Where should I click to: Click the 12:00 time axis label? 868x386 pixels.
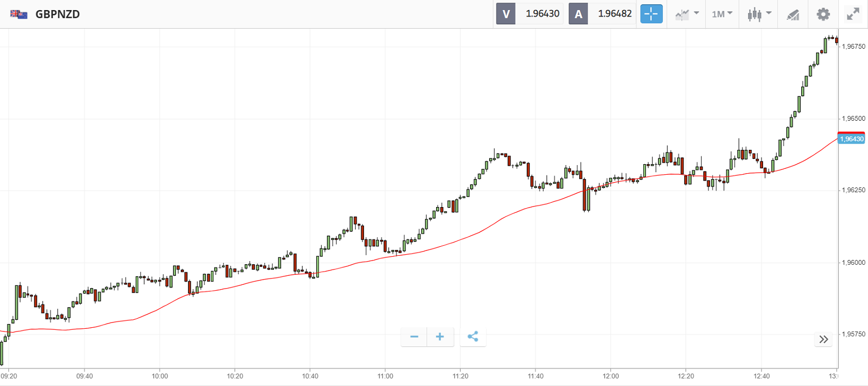point(610,376)
